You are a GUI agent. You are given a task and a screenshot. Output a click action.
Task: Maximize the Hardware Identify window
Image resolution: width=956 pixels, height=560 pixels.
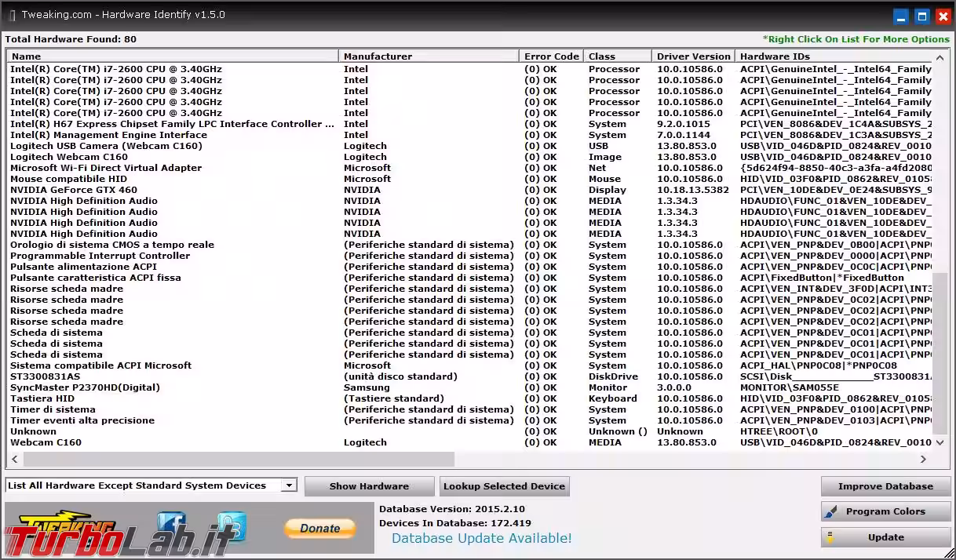coord(922,16)
